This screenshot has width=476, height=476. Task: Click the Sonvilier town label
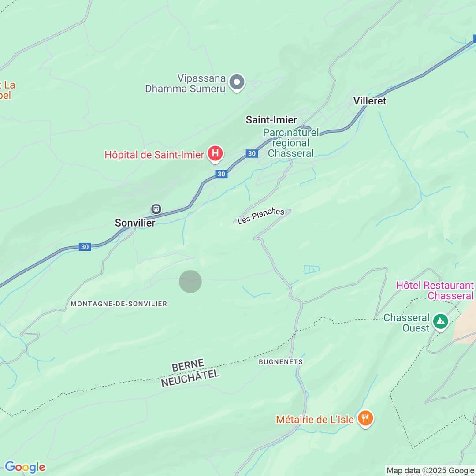pyautogui.click(x=135, y=223)
